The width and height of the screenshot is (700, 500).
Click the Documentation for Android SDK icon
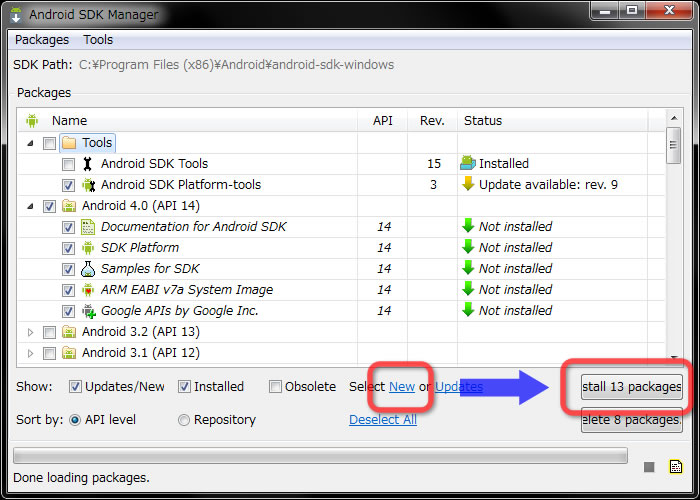(x=88, y=227)
